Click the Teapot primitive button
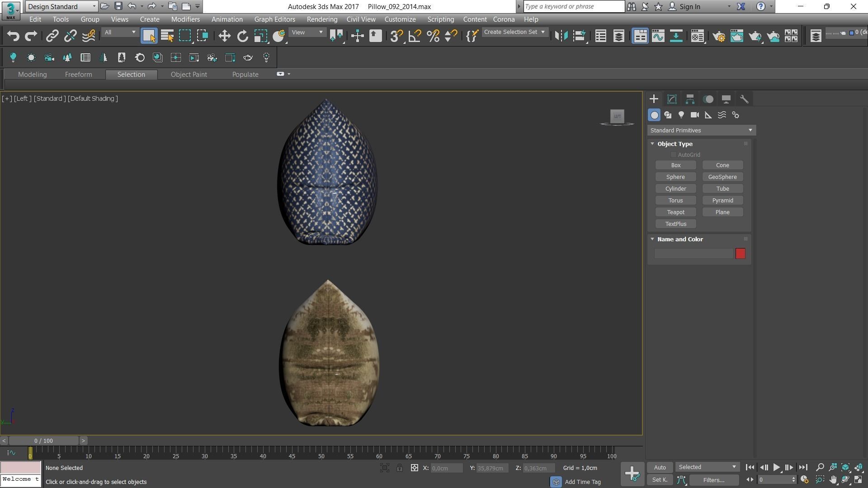The width and height of the screenshot is (868, 488). click(675, 212)
